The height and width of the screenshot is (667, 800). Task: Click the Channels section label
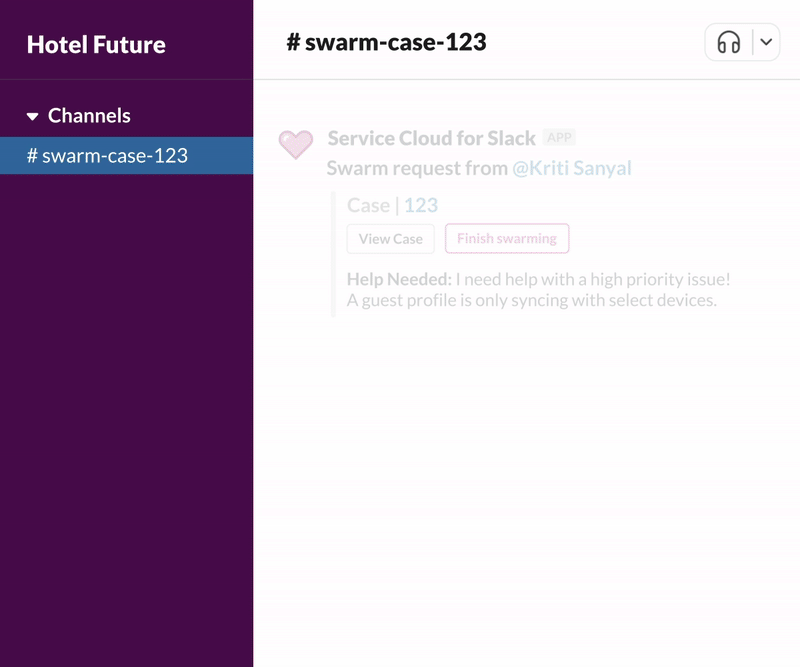[89, 116]
